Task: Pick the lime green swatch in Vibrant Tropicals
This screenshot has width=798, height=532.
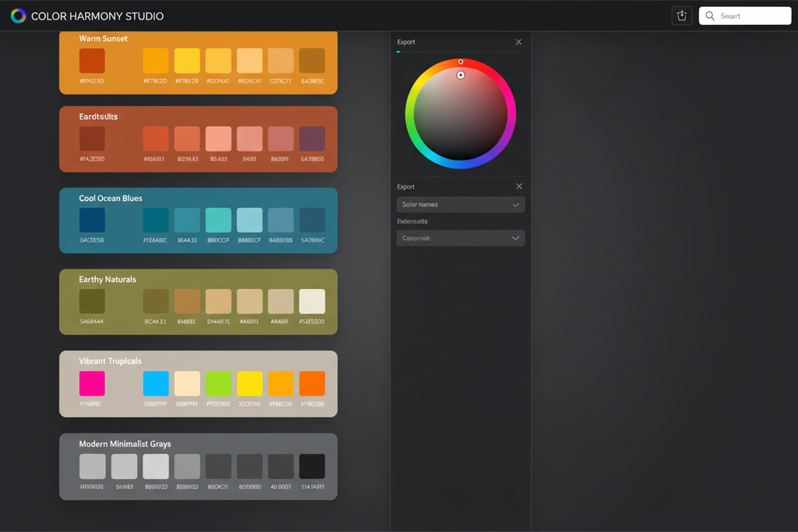Action: (x=218, y=383)
